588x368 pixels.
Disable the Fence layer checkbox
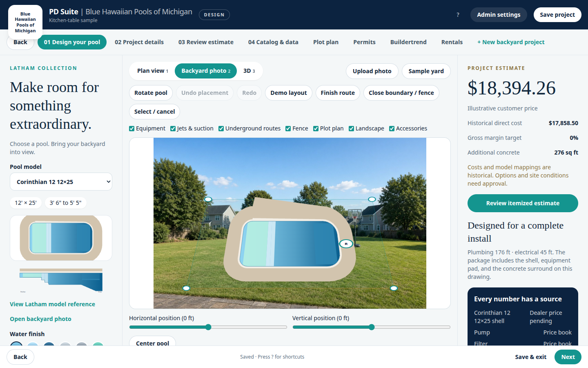[288, 128]
